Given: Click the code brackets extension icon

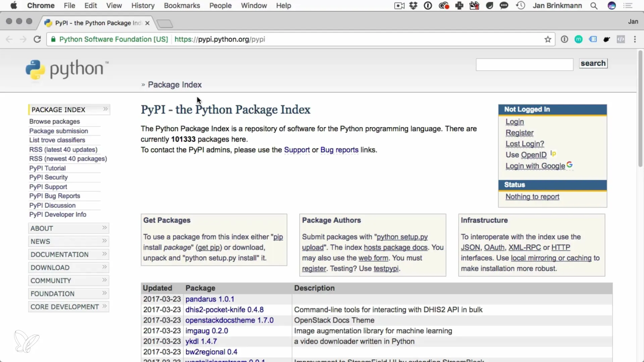Looking at the screenshot, I should pos(621,39).
